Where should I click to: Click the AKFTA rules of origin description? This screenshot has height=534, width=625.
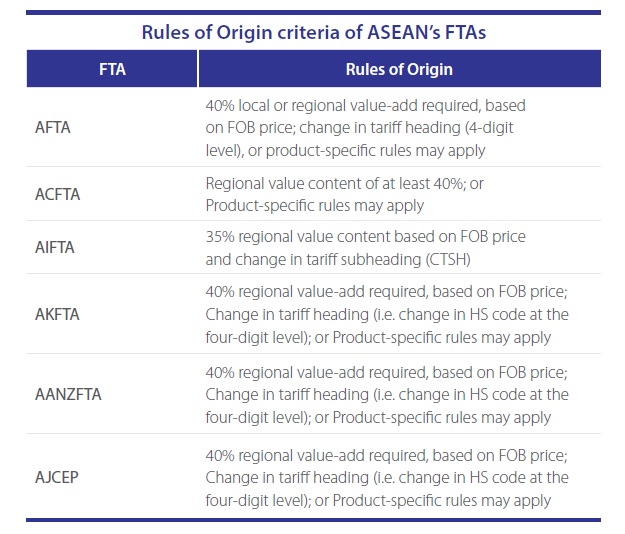387,313
